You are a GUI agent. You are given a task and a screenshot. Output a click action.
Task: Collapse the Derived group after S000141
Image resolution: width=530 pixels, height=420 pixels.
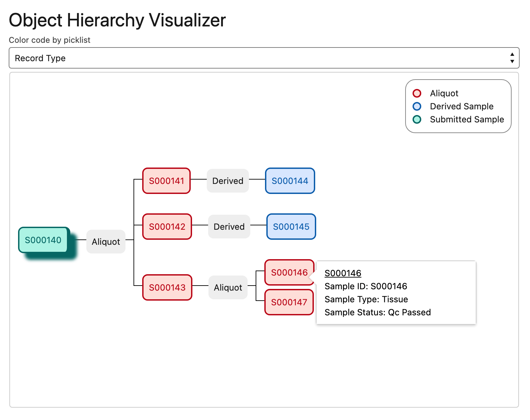click(228, 181)
